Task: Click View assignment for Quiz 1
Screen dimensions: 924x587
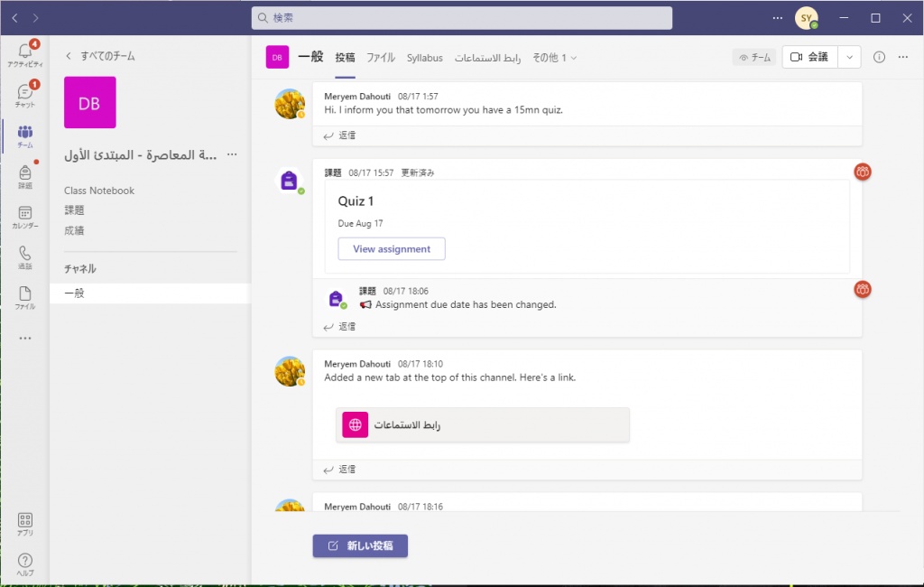Action: [x=392, y=249]
